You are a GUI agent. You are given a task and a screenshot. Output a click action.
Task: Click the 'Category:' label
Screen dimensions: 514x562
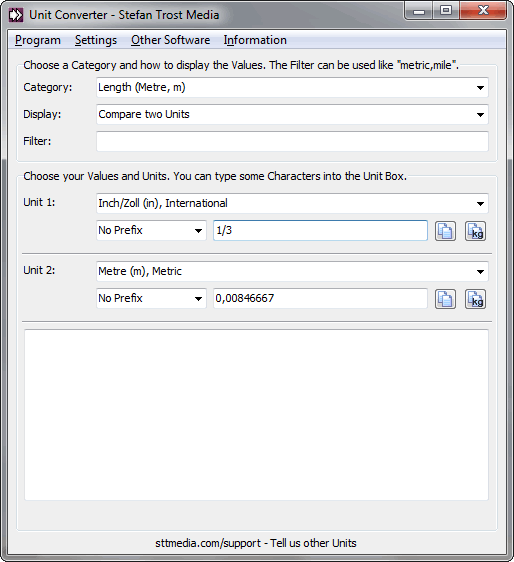click(48, 87)
